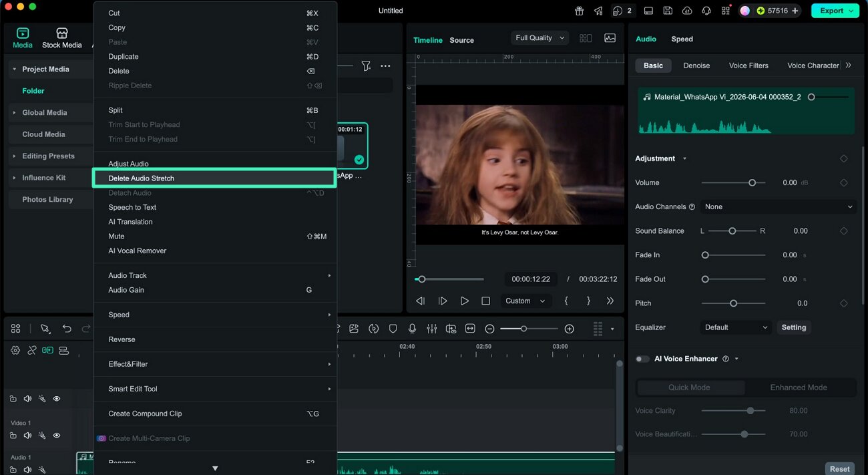Click the microphone voiceover icon

413,329
